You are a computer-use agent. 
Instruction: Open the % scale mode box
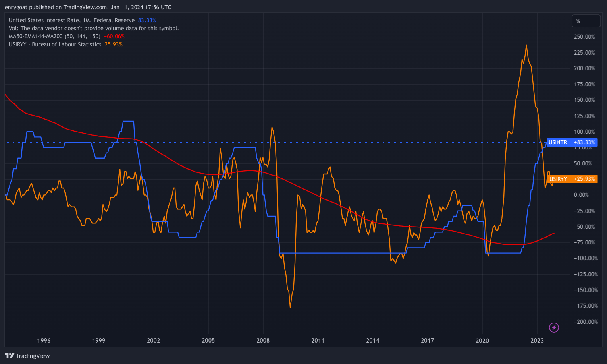586,21
